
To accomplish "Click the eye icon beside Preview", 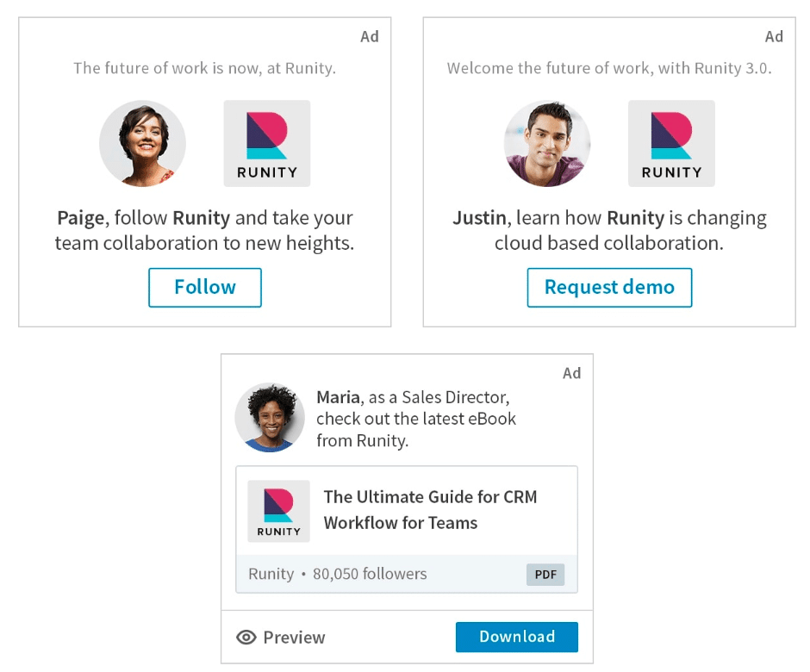I will pyautogui.click(x=246, y=638).
